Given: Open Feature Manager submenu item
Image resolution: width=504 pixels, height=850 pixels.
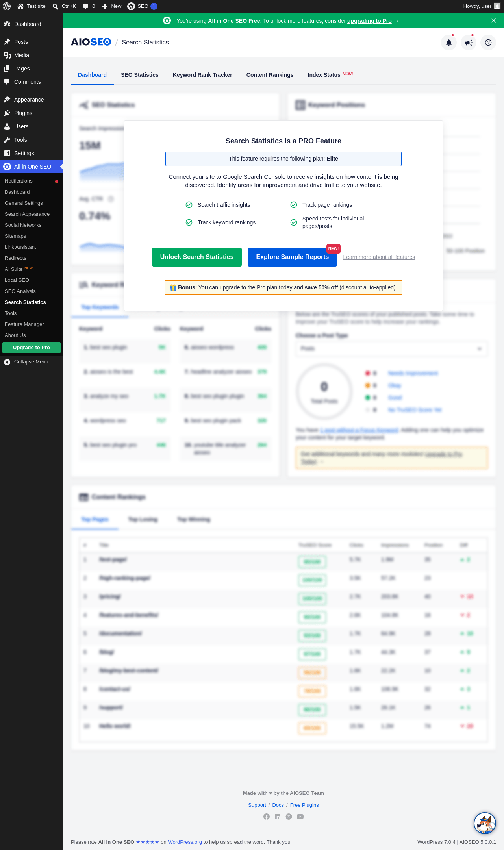Looking at the screenshot, I should coord(31,324).
